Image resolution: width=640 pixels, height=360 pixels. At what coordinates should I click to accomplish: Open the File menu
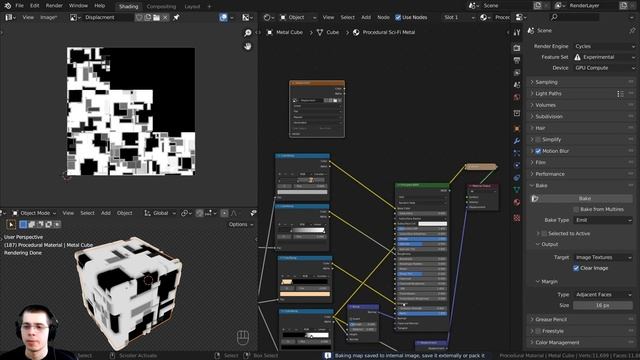[x=19, y=6]
